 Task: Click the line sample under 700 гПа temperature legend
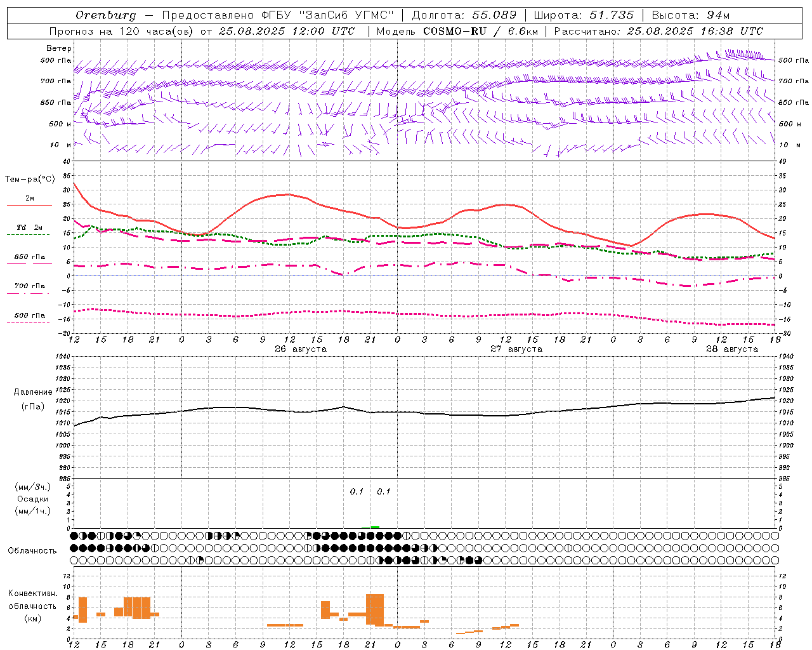[28, 293]
